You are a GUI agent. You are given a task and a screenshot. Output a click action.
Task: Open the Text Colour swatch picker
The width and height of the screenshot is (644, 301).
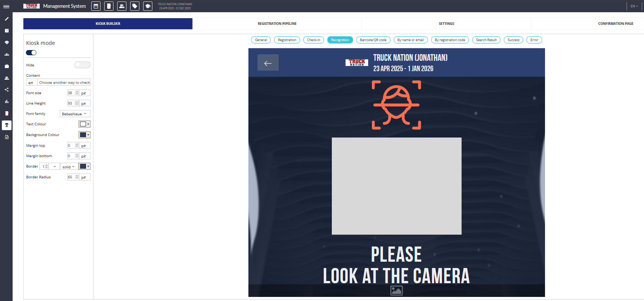coord(84,124)
